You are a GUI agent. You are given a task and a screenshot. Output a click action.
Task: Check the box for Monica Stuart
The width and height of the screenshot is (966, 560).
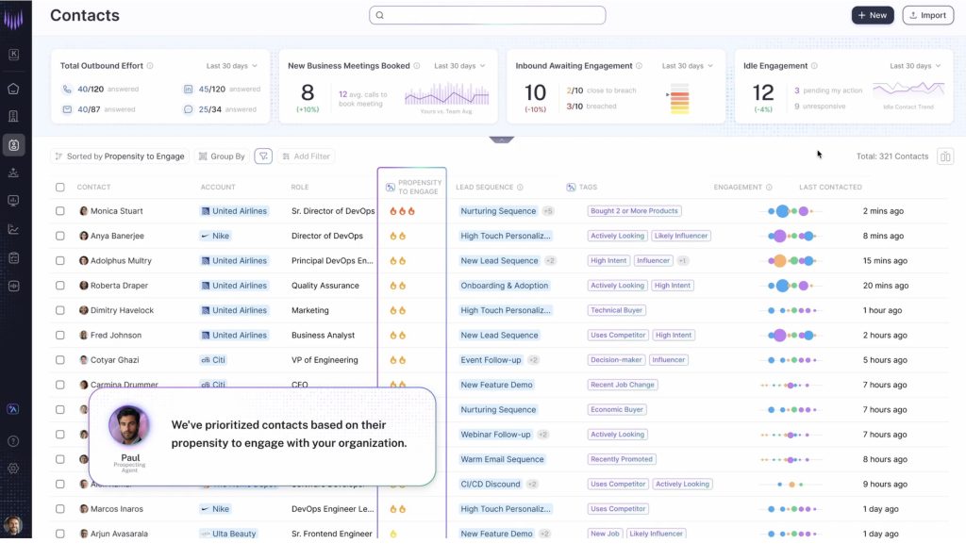click(60, 211)
